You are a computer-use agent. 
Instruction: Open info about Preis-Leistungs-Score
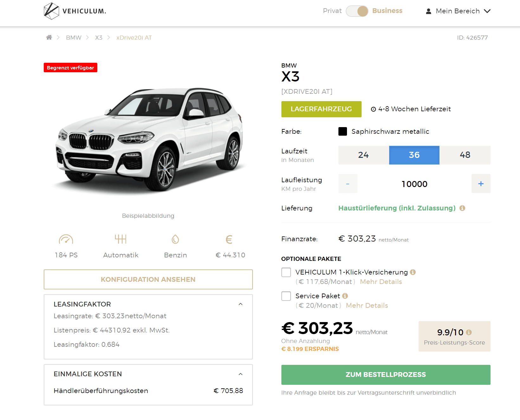469,332
